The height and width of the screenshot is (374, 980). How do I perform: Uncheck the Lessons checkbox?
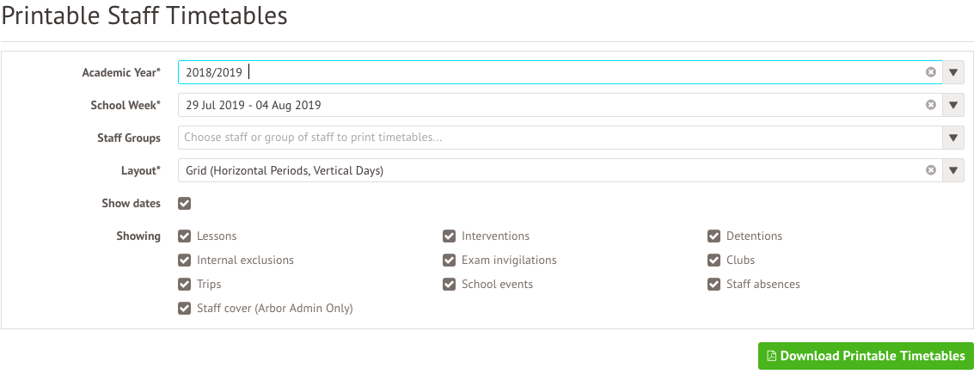coord(184,236)
